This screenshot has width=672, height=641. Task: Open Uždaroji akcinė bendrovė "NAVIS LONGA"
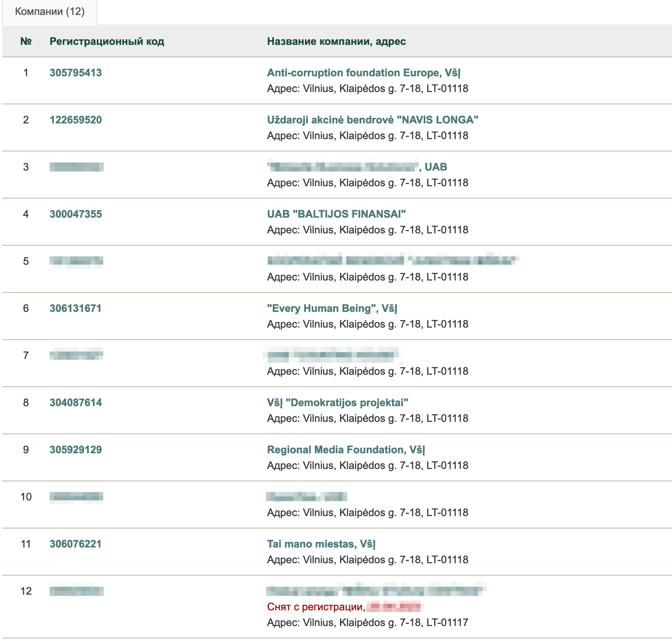point(373,120)
